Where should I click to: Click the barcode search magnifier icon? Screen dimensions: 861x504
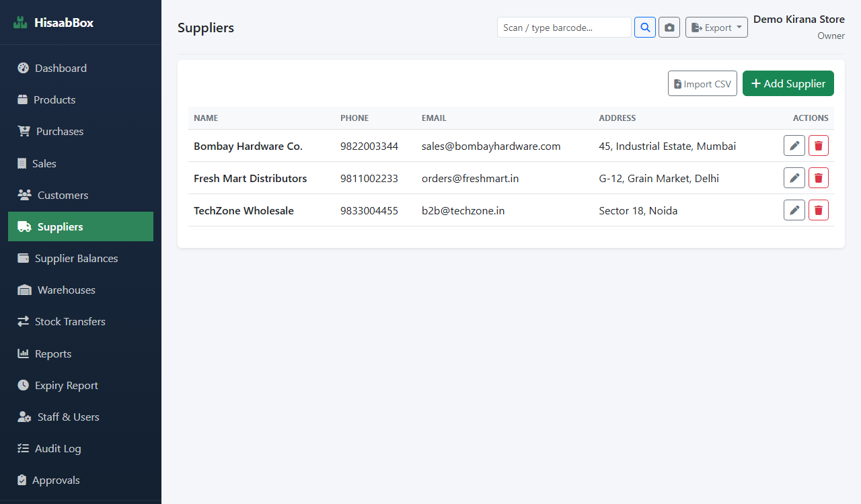(645, 28)
